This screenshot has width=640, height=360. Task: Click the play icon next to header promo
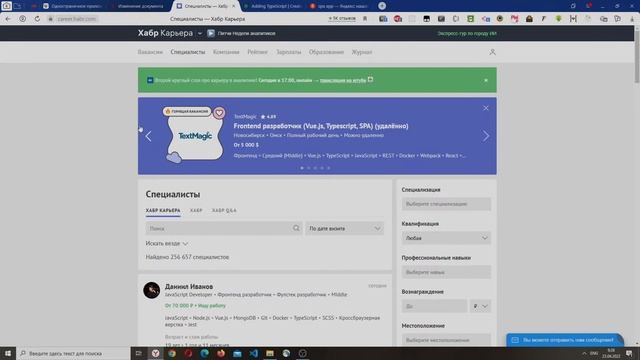(211, 33)
